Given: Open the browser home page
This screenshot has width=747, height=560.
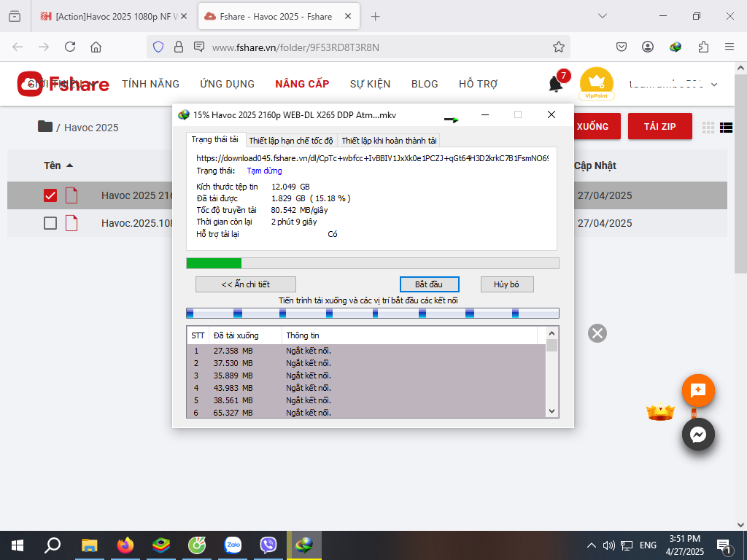Looking at the screenshot, I should [96, 47].
